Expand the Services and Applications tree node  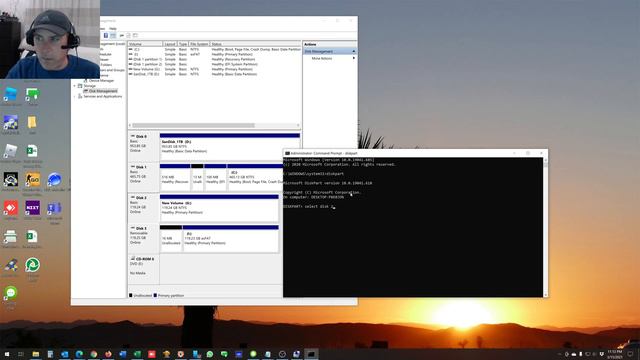point(75,96)
